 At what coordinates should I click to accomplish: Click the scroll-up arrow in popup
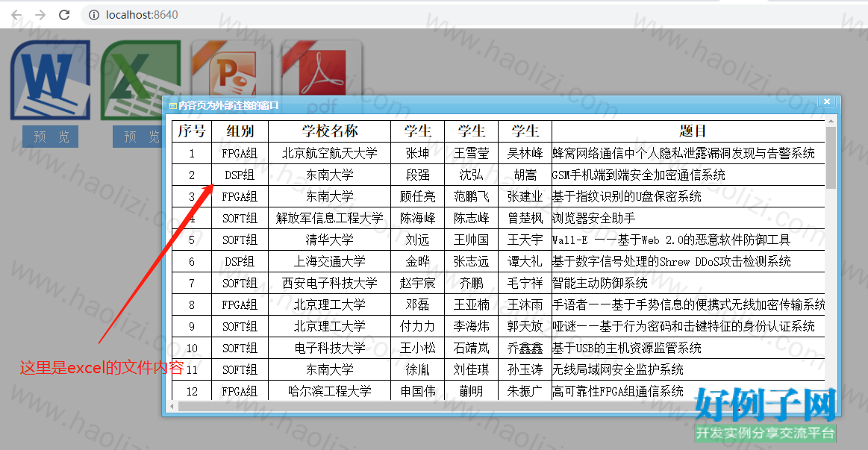coord(831,121)
